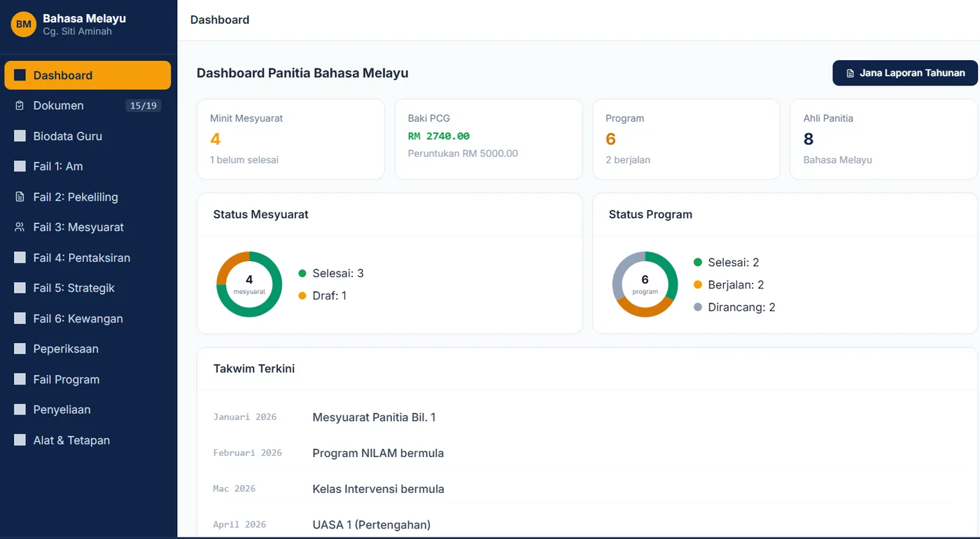Click the 'Dashboard Panitia Bahasa Melayu' heading
980x539 pixels.
point(302,73)
